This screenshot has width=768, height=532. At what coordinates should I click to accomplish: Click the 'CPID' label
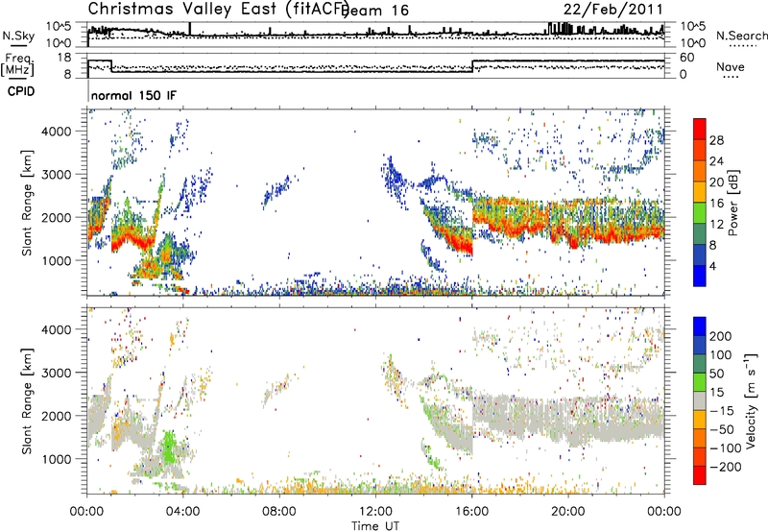tap(21, 91)
